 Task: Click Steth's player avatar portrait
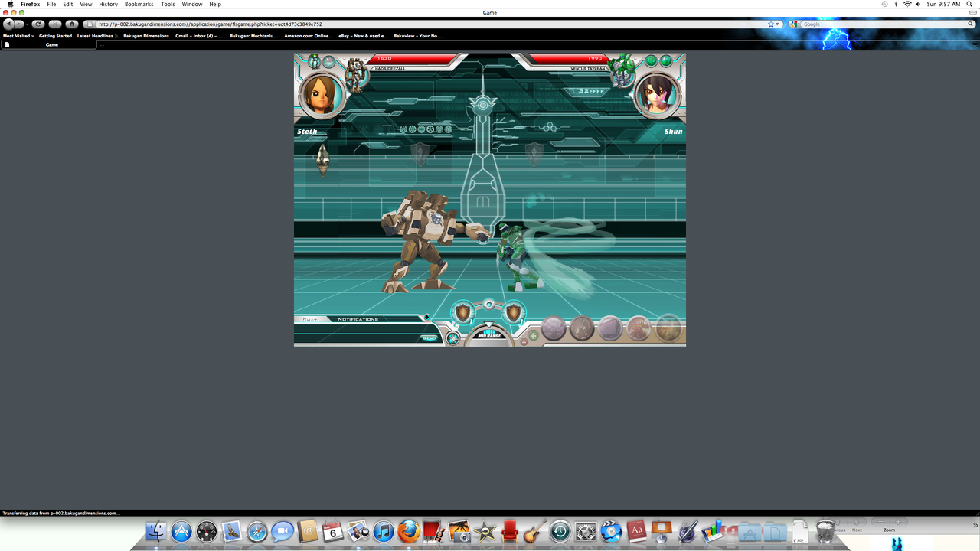pyautogui.click(x=322, y=95)
